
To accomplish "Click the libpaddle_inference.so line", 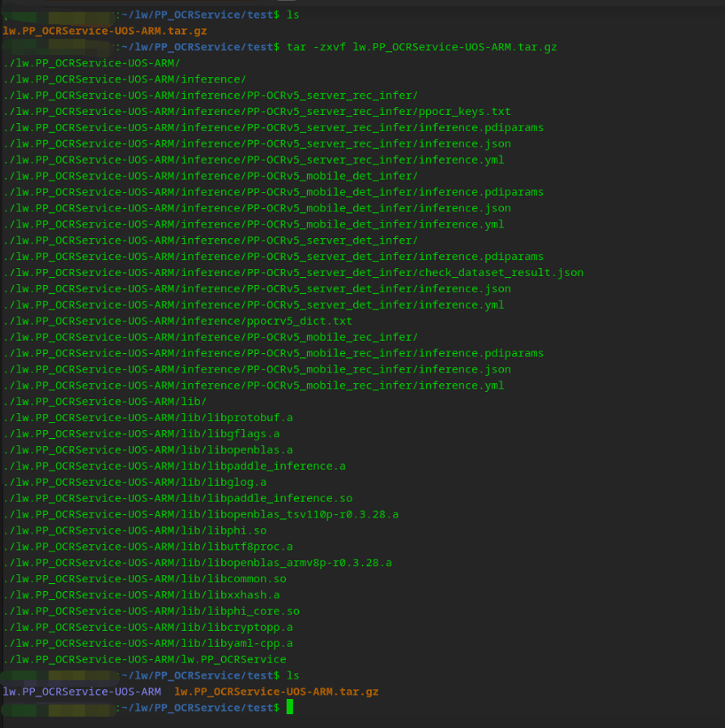I will 177,498.
